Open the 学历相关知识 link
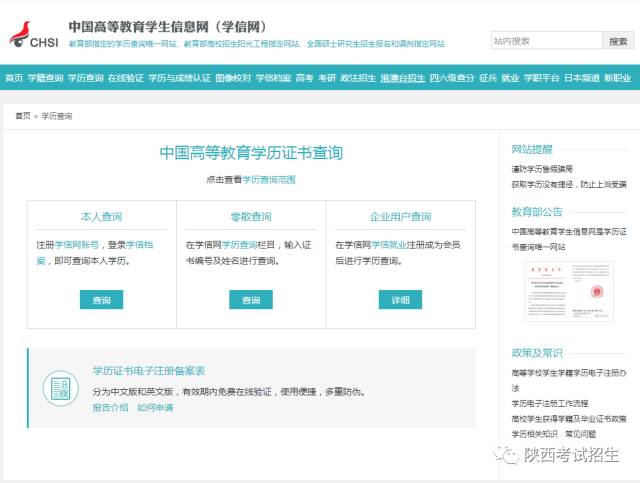 (534, 434)
